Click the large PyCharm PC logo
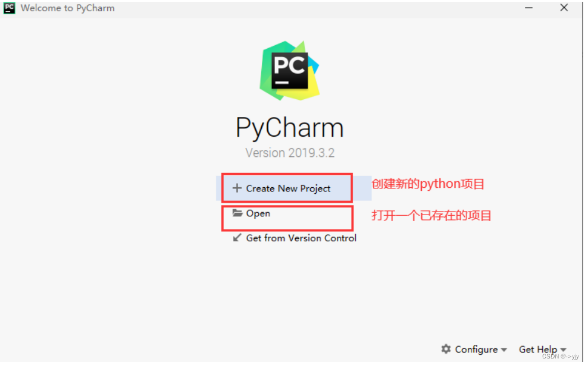Screen dimensions: 588x365 click(289, 71)
